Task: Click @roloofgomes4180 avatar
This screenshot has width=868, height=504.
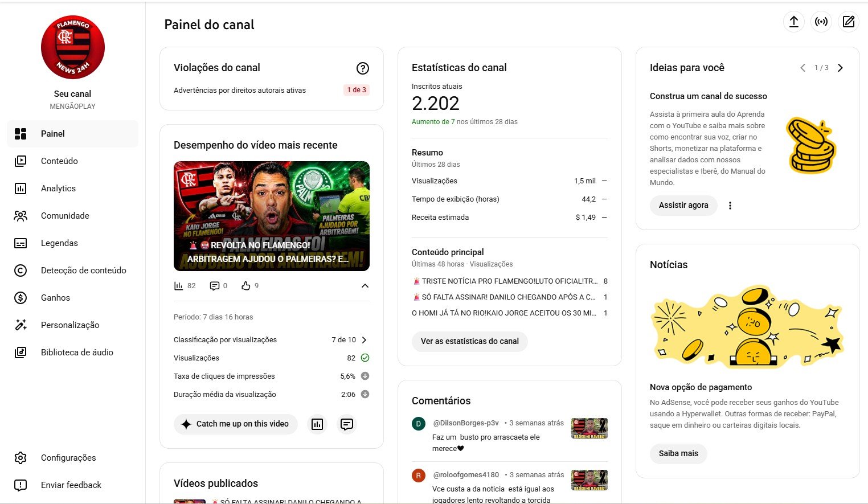Action: tap(419, 476)
